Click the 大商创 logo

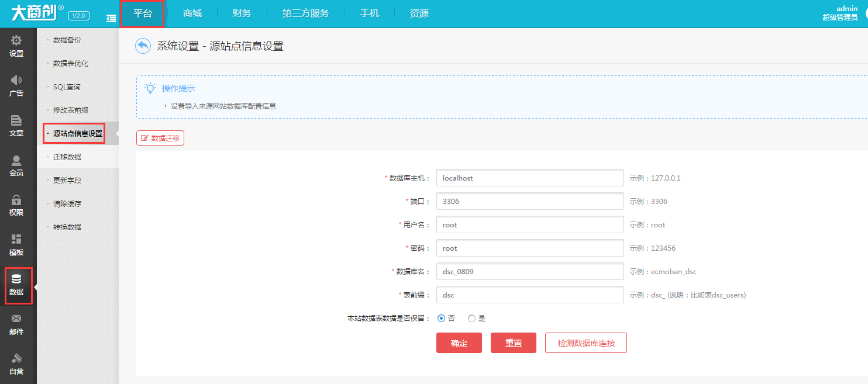click(x=36, y=13)
